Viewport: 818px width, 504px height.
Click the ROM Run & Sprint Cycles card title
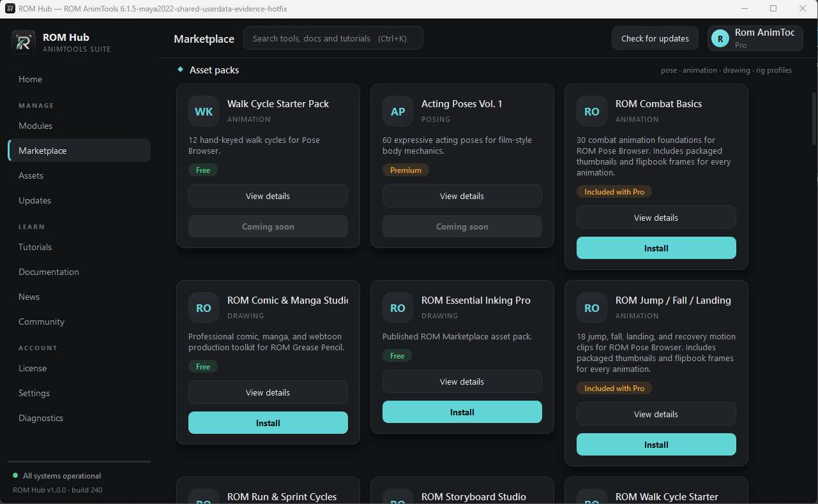click(x=282, y=497)
